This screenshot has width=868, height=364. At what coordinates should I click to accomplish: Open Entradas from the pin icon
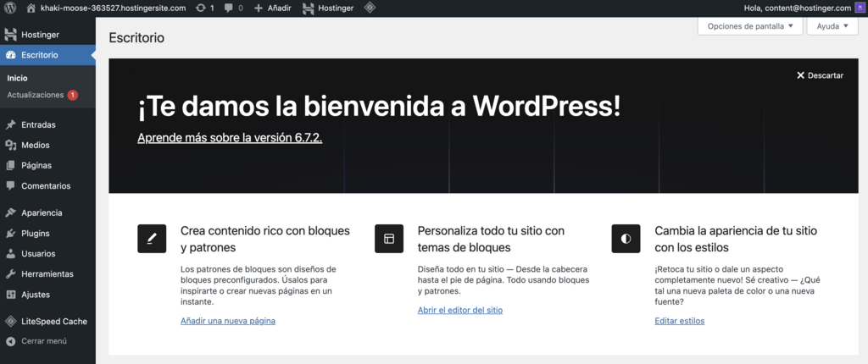(10, 124)
